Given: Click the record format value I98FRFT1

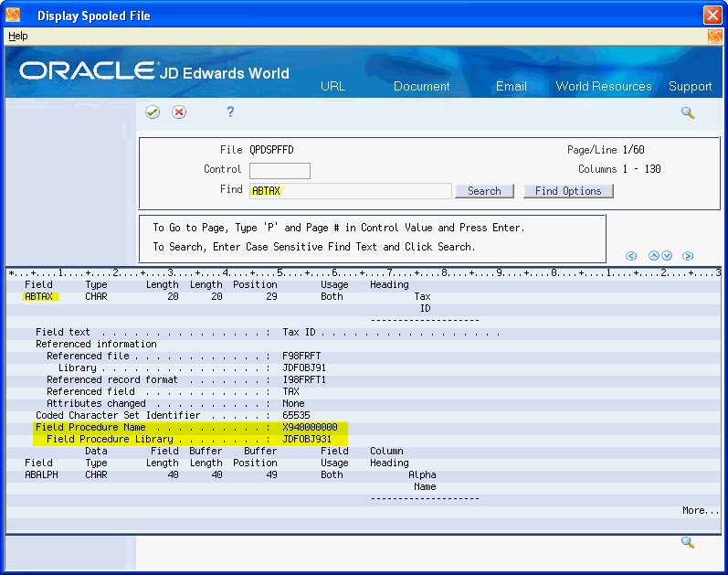Looking at the screenshot, I should [304, 379].
